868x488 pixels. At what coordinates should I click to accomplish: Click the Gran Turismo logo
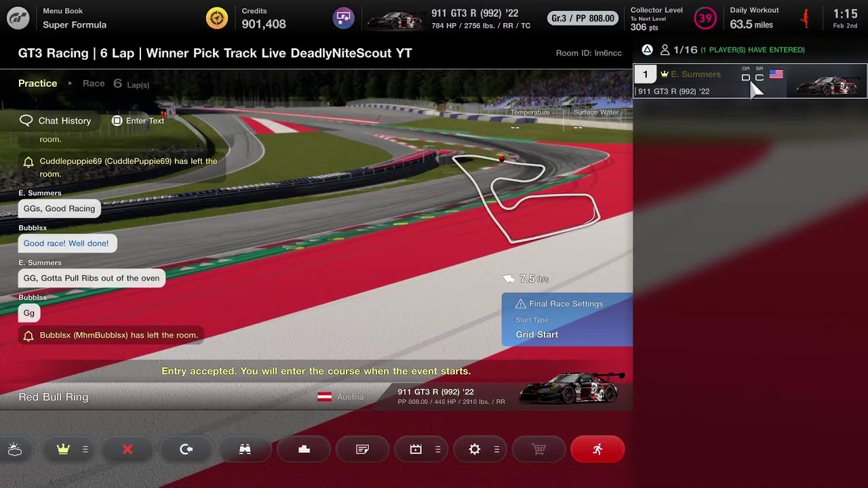[18, 18]
